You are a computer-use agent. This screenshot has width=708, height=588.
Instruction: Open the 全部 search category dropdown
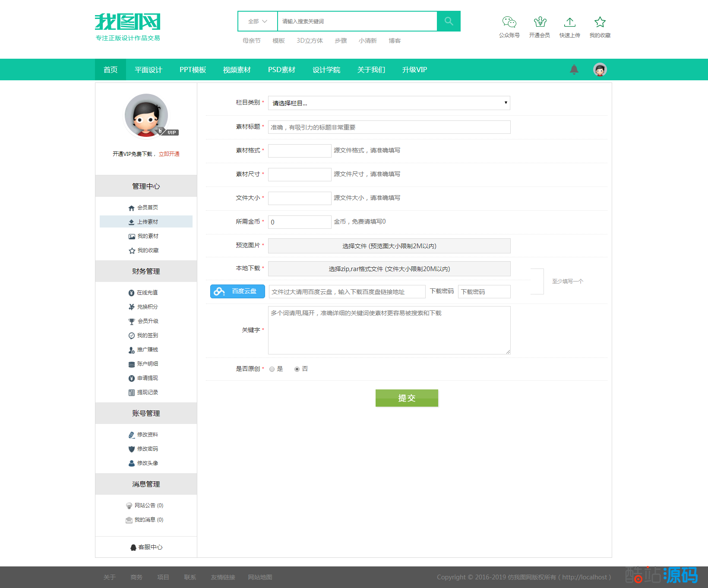pos(258,21)
